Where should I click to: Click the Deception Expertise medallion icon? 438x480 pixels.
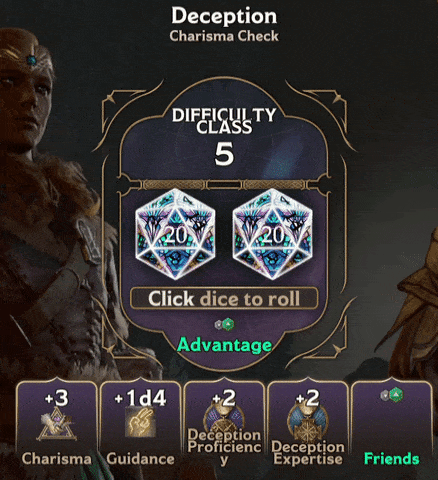(308, 423)
